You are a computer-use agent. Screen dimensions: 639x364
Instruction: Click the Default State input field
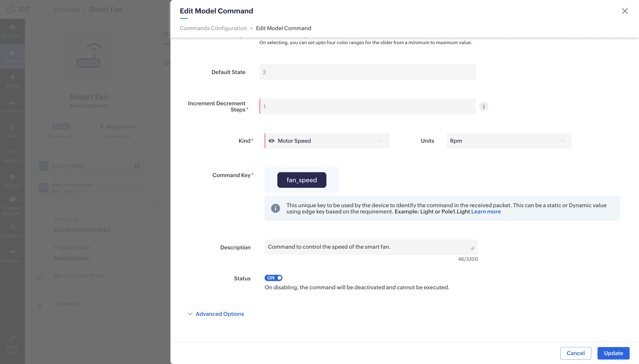click(x=367, y=72)
